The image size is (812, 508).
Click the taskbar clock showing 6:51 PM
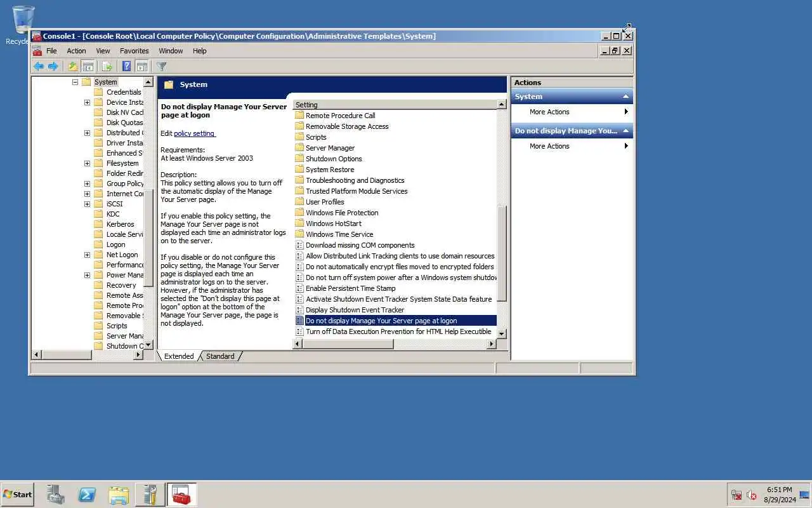[x=779, y=495]
